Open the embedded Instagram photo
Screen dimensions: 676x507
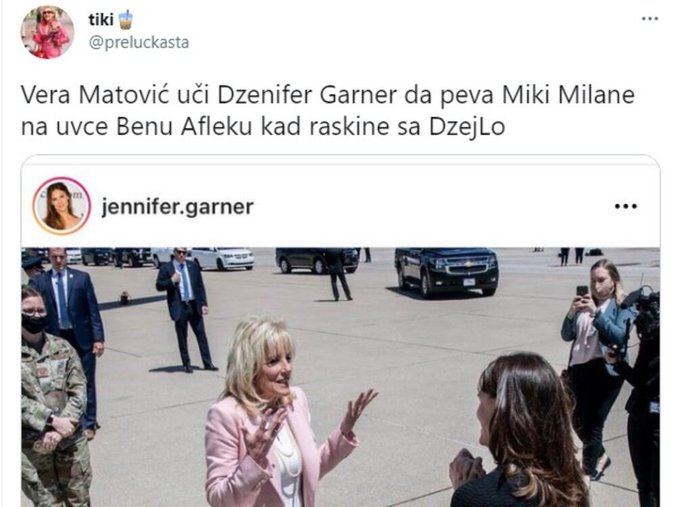point(341,377)
